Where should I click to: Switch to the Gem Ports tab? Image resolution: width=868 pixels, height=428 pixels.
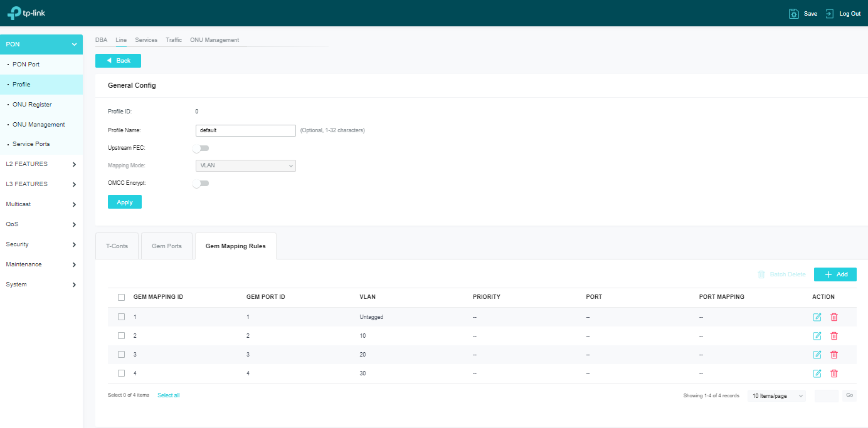(167, 246)
